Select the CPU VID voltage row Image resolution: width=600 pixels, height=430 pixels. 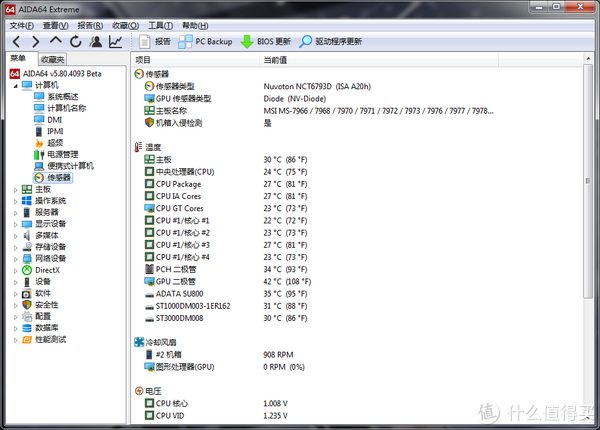click(357, 415)
